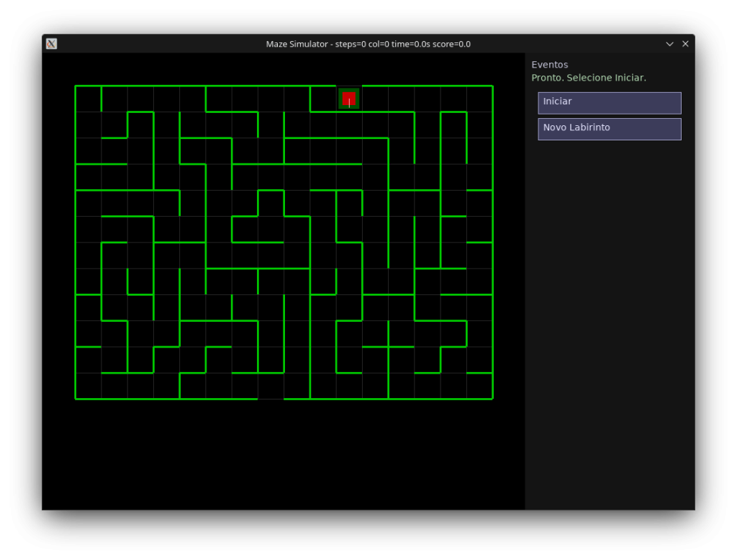Viewport: 737px width, 560px height.
Task: Click the maze cell directly left of the robot
Action: click(323, 99)
